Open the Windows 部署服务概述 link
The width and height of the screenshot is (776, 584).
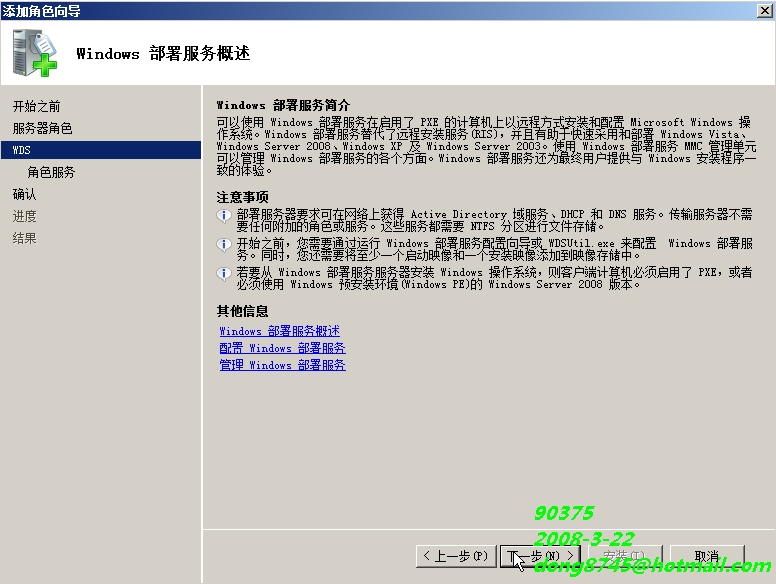click(x=280, y=331)
